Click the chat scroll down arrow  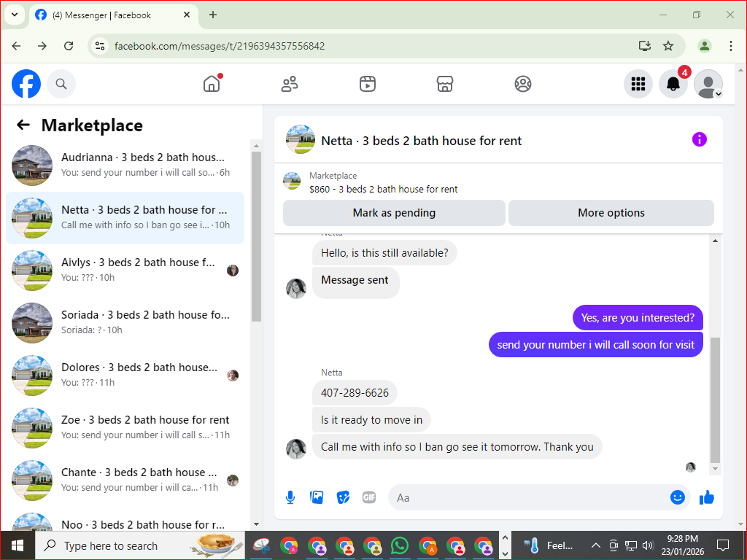click(715, 469)
